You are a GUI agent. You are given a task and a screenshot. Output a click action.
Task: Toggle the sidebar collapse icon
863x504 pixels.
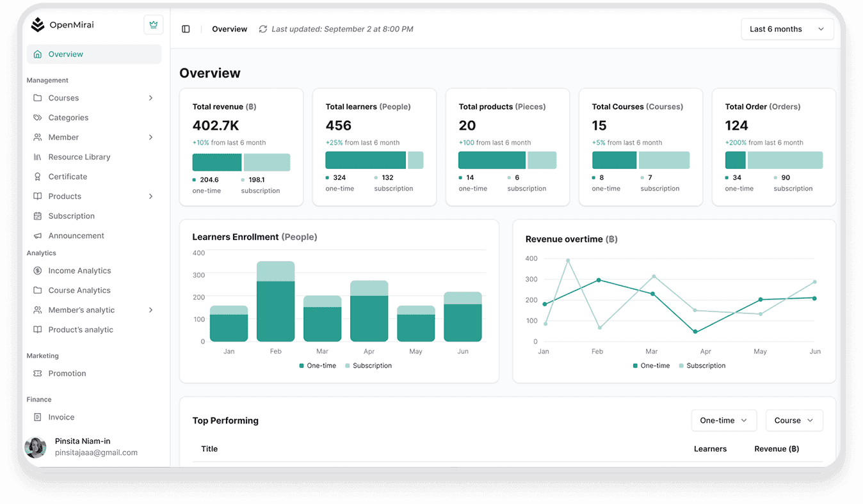tap(186, 29)
